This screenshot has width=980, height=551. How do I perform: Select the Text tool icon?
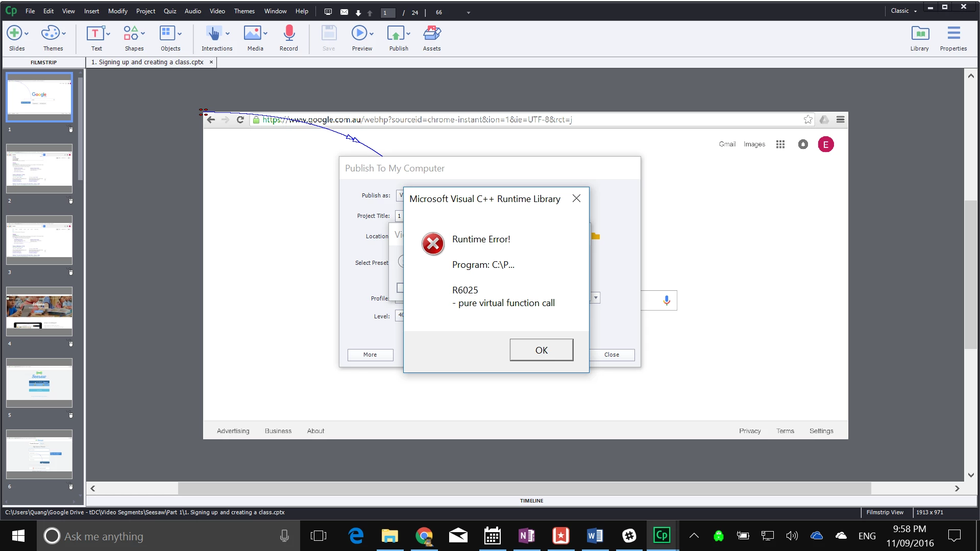pos(95,34)
